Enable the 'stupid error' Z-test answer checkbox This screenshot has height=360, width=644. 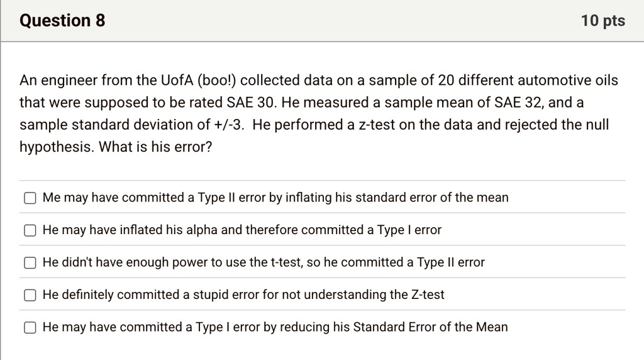pyautogui.click(x=30, y=295)
